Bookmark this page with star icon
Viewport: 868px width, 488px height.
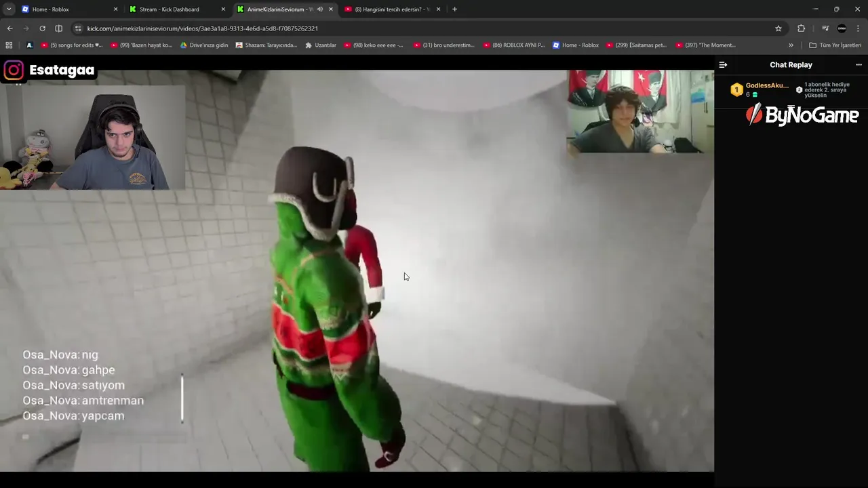(778, 28)
